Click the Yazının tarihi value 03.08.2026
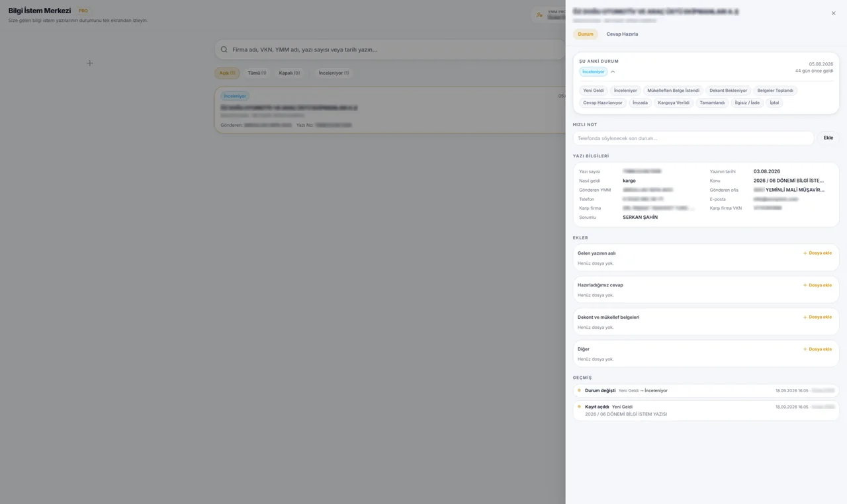 pyautogui.click(x=767, y=171)
